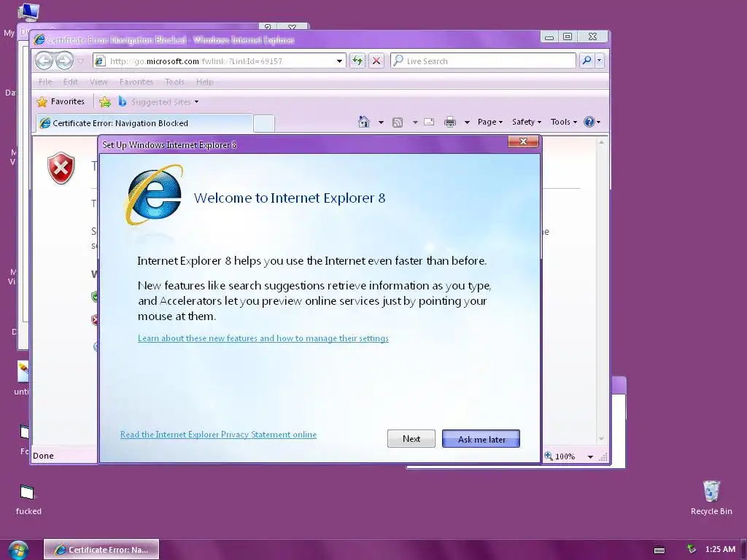747x560 pixels.
Task: Click the IE icon in window title bar
Action: pos(39,39)
